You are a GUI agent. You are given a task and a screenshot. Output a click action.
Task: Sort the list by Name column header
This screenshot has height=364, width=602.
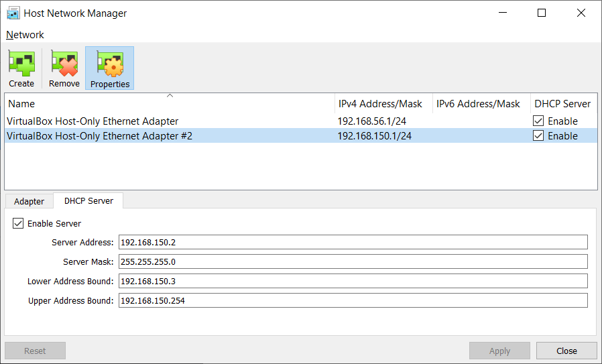click(168, 104)
